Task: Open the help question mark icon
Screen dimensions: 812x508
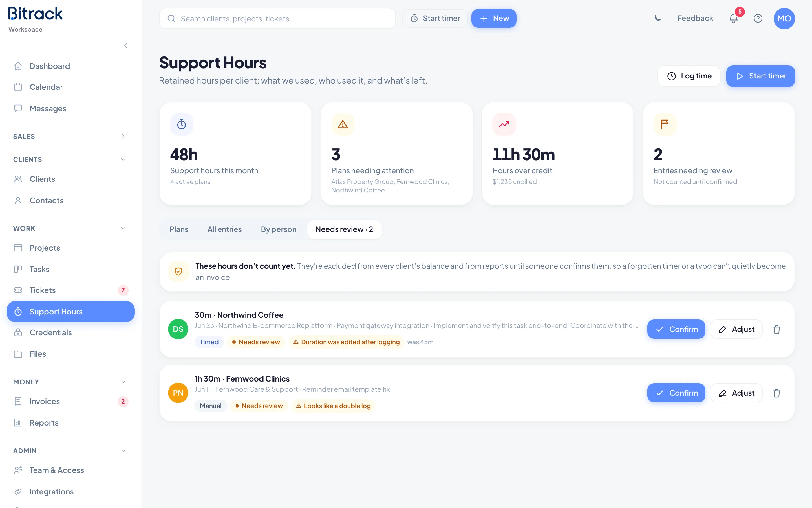Action: coord(758,18)
